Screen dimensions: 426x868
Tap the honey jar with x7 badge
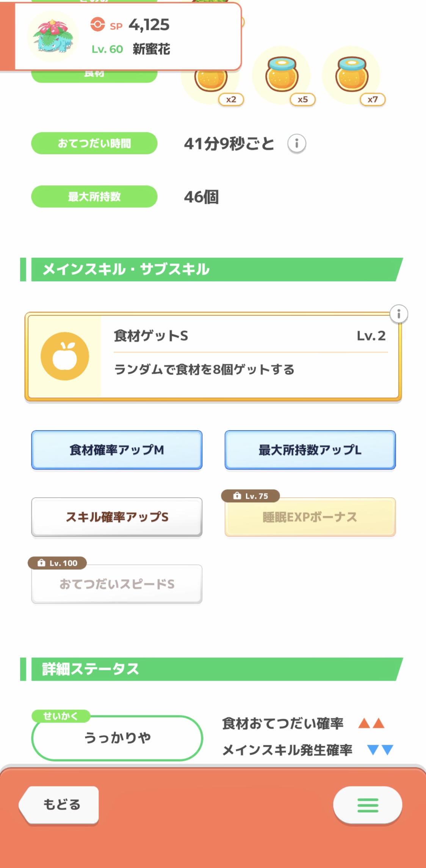[x=352, y=76]
